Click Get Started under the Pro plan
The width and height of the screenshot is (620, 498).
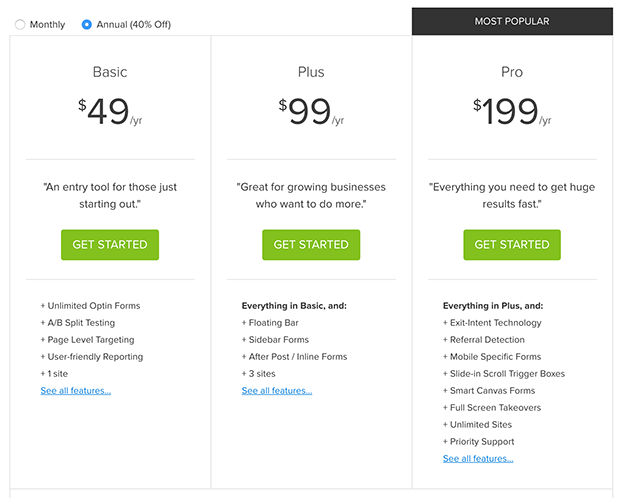pos(512,244)
